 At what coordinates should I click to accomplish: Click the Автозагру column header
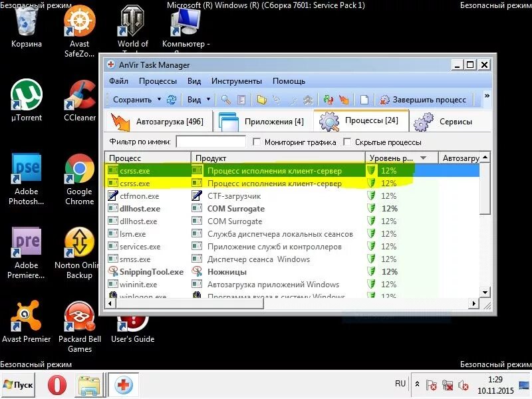click(x=460, y=158)
